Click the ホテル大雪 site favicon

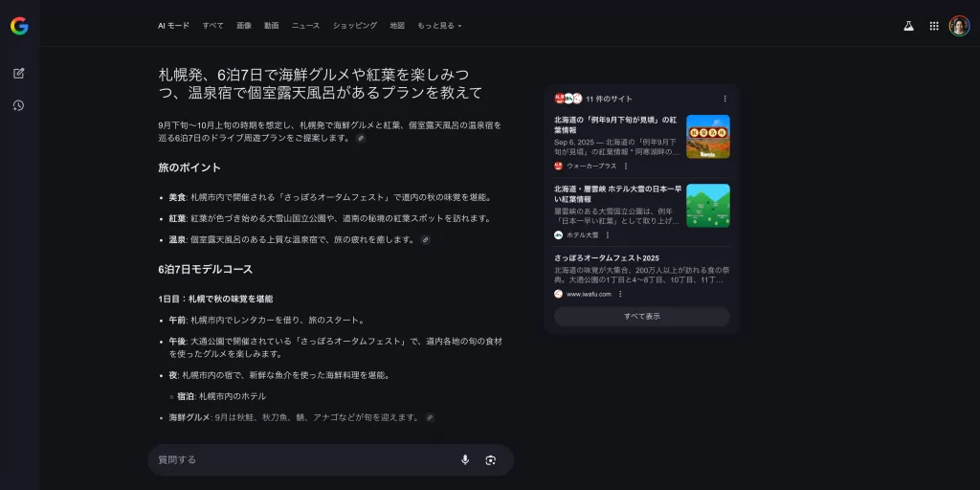pos(558,235)
